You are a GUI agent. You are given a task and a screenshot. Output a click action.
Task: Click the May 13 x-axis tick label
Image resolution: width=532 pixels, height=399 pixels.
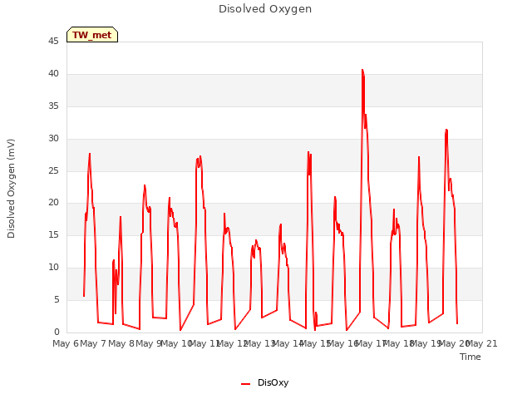click(259, 343)
